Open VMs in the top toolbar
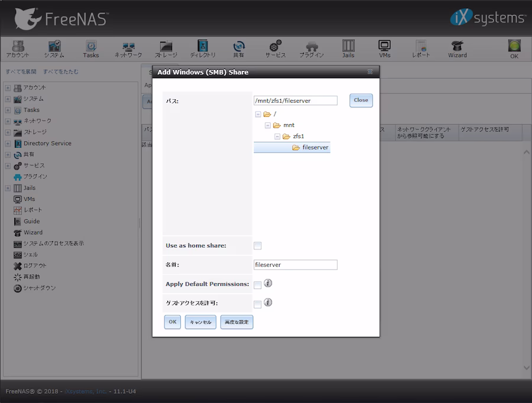The width and height of the screenshot is (532, 403). pyautogui.click(x=384, y=49)
